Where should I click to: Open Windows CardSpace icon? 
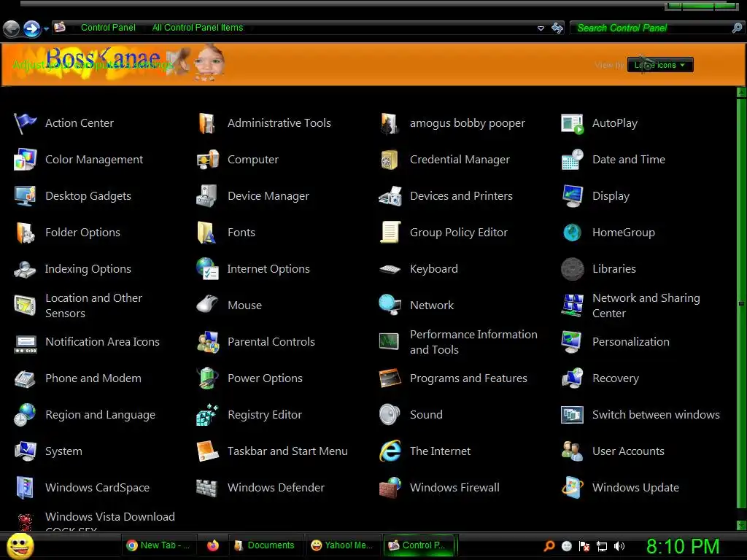pos(25,488)
